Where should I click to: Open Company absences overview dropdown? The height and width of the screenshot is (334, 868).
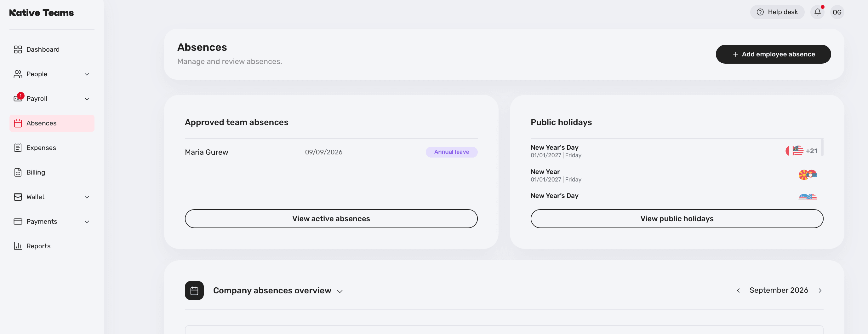click(x=340, y=291)
